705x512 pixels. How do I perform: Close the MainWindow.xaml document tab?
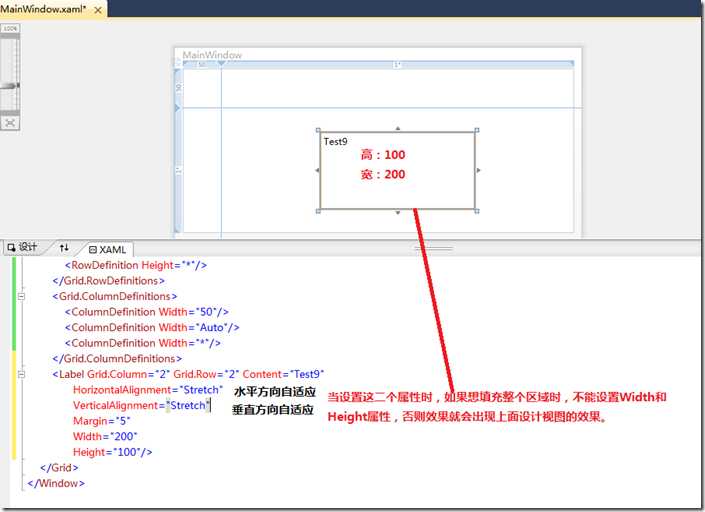click(98, 10)
